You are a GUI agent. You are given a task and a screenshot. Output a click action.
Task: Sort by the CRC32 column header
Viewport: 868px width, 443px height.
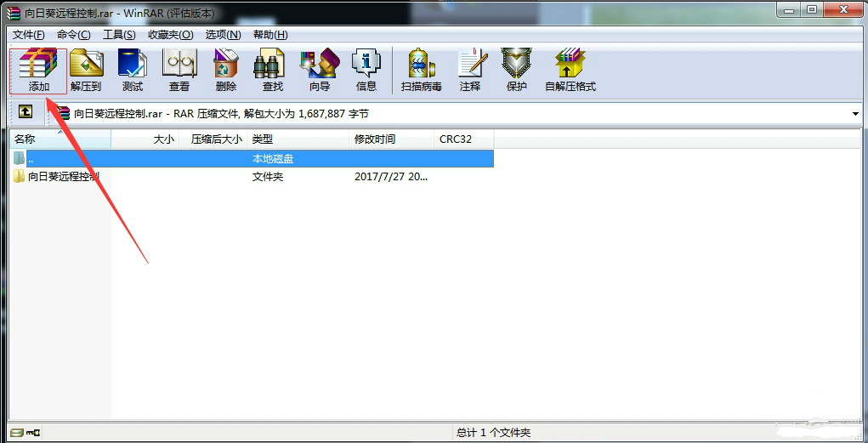[463, 139]
